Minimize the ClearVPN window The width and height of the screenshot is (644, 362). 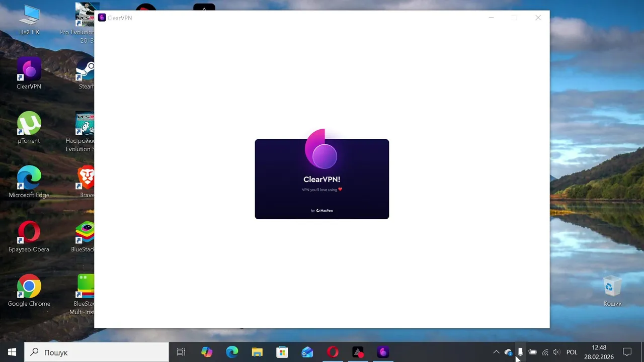coord(491,18)
